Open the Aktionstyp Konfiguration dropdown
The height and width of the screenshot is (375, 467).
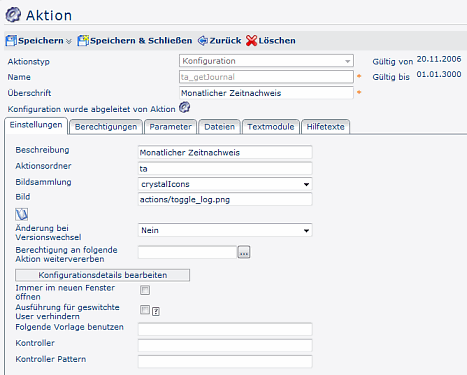(x=266, y=61)
